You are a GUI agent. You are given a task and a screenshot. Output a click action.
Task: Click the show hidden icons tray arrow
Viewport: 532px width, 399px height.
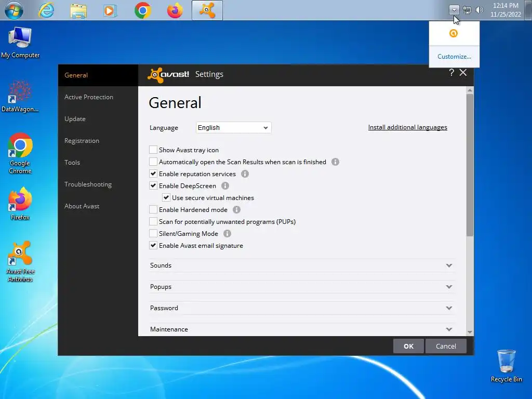pos(454,10)
